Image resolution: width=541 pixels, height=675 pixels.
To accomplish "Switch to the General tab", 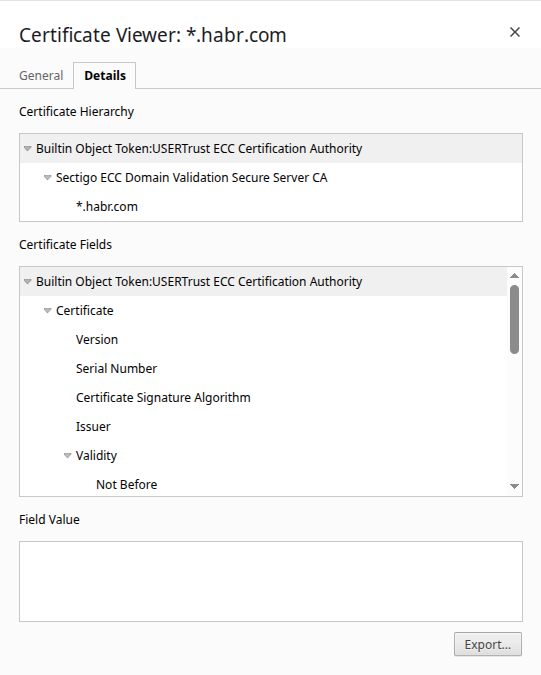I will 41,76.
